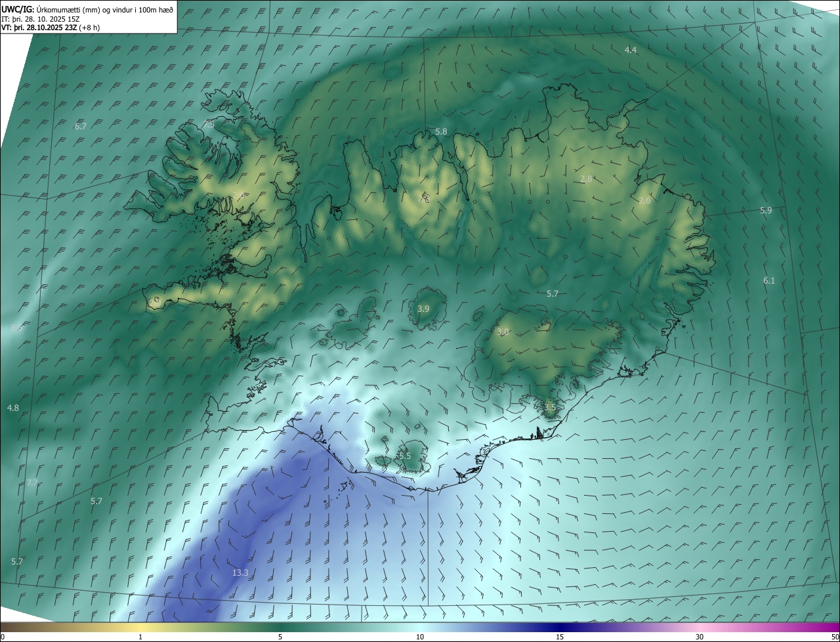This screenshot has height=642, width=840.
Task: Click the color scale tick label '10'
Action: coord(420,637)
